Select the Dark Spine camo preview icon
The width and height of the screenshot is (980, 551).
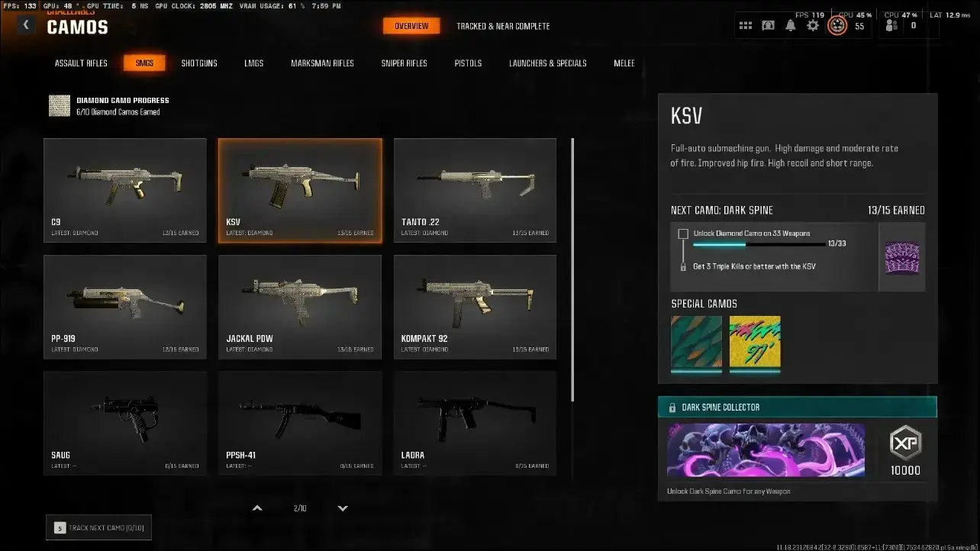pos(901,257)
